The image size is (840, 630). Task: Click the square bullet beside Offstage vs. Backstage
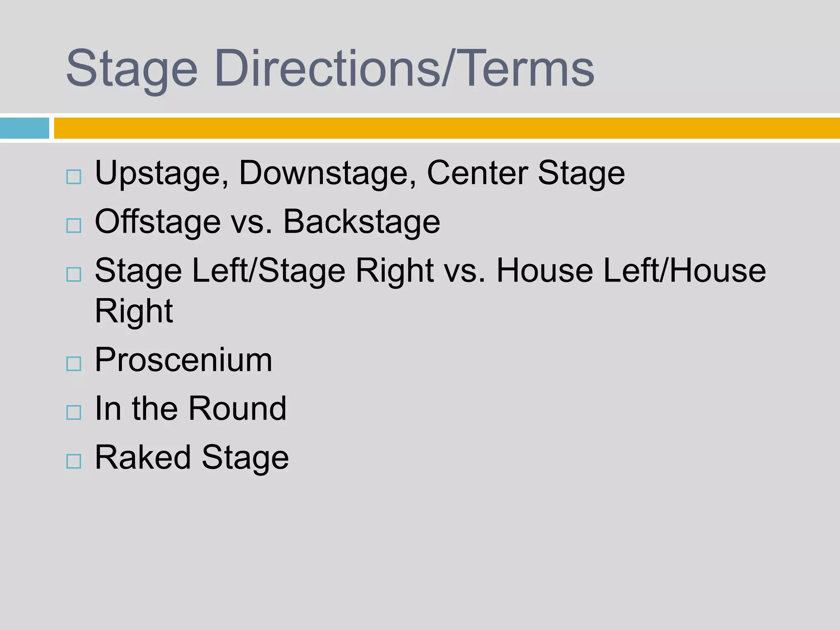tap(74, 226)
